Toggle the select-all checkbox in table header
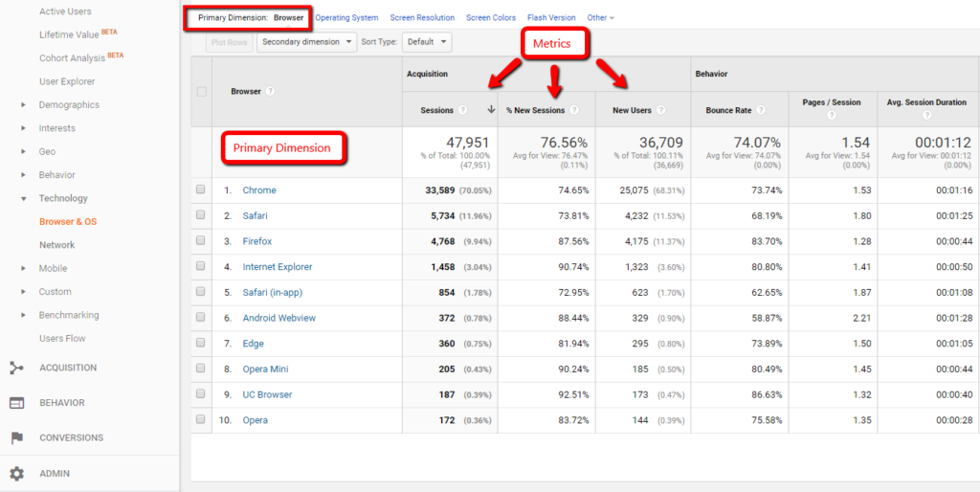The image size is (980, 492). (x=201, y=92)
